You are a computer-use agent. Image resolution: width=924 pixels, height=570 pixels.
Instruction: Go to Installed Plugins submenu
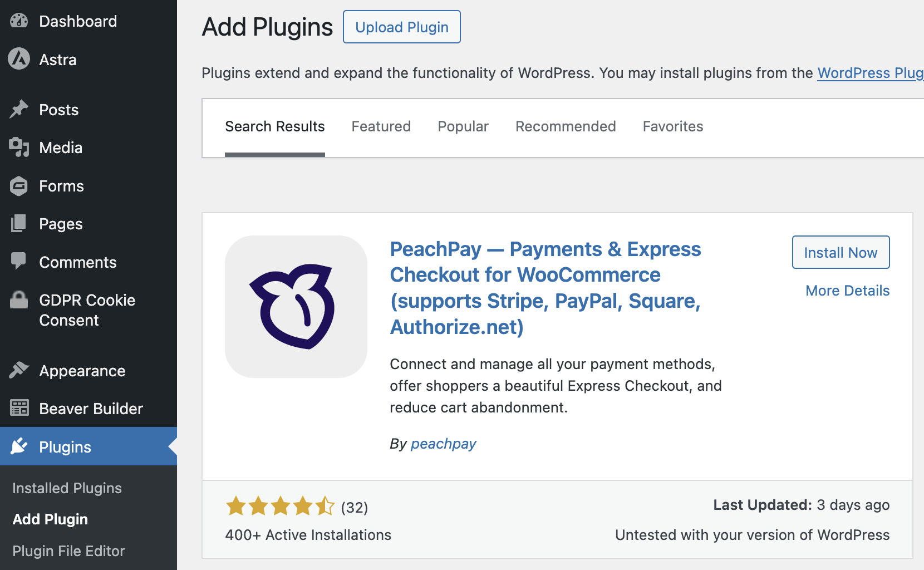pyautogui.click(x=67, y=488)
